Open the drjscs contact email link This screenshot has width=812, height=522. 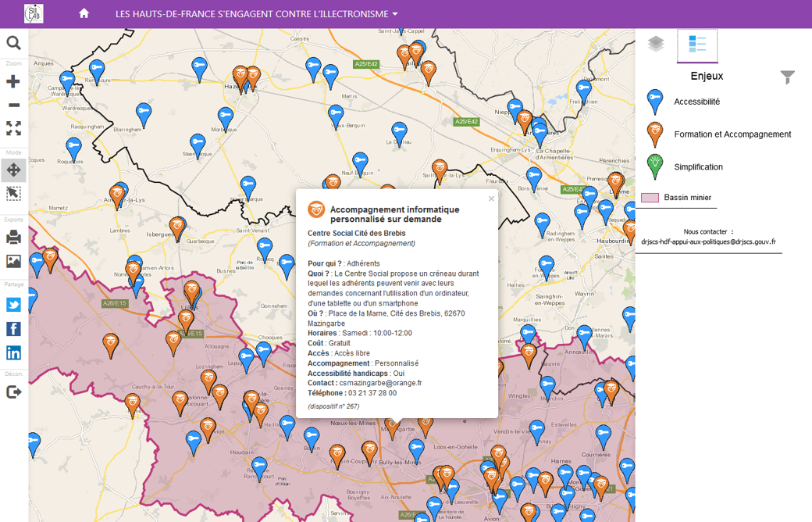coord(708,241)
